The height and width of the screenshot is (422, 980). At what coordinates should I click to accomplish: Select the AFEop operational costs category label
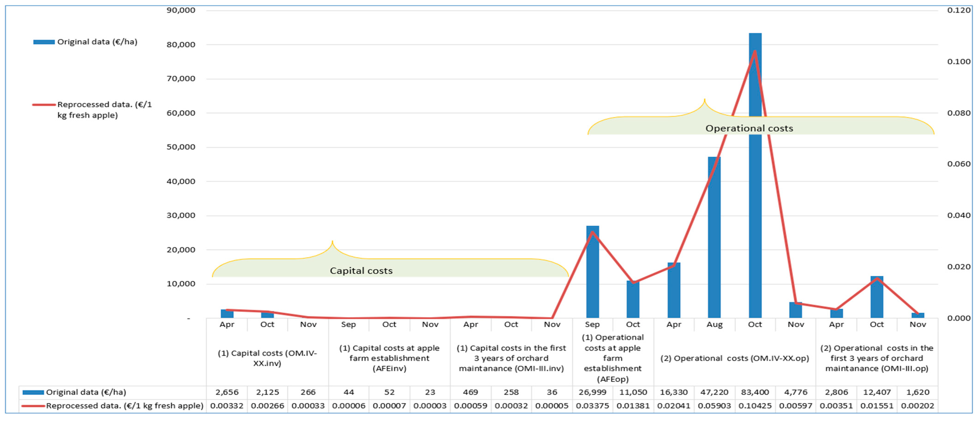point(613,358)
